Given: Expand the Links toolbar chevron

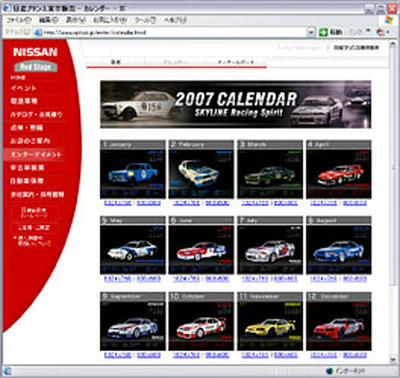Looking at the screenshot, I should pyautogui.click(x=368, y=31).
